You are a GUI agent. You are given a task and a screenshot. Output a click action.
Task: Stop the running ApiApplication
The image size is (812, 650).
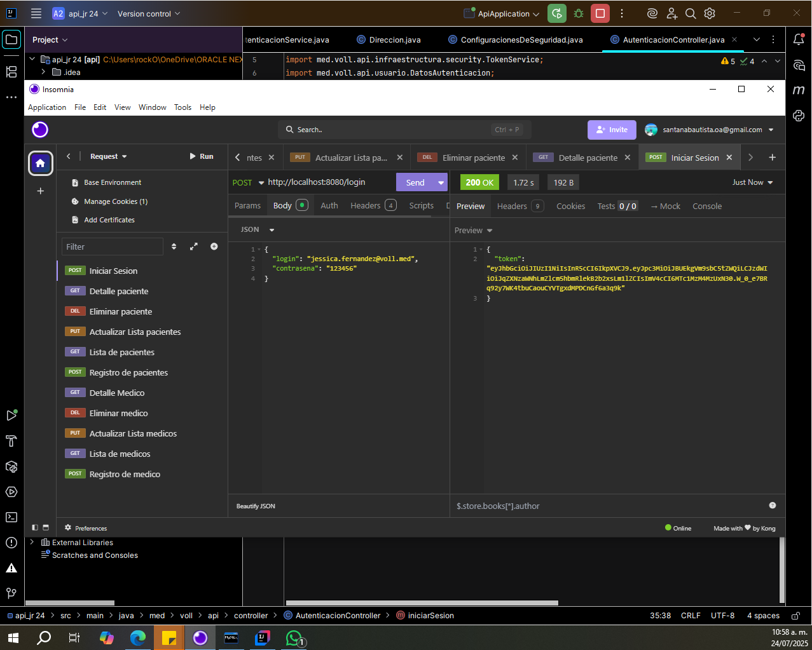tap(600, 13)
